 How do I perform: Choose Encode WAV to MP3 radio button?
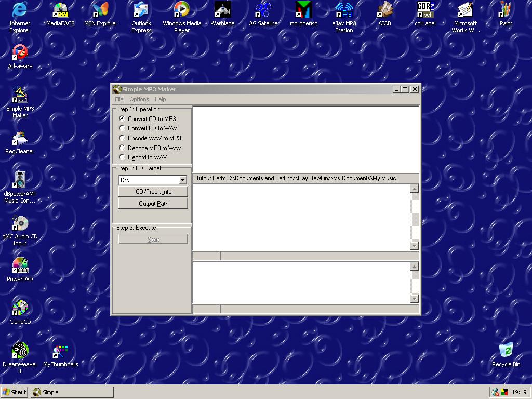point(123,138)
